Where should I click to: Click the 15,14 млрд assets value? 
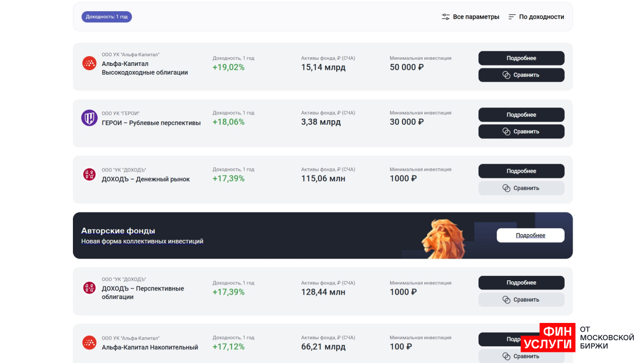pyautogui.click(x=324, y=67)
